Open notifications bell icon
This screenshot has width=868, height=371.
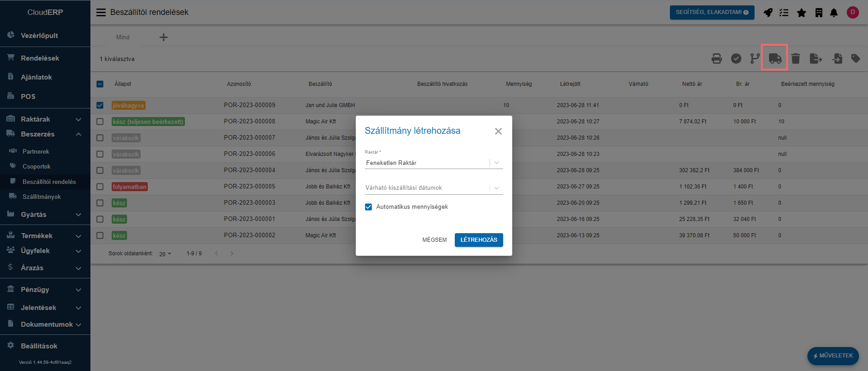click(834, 13)
